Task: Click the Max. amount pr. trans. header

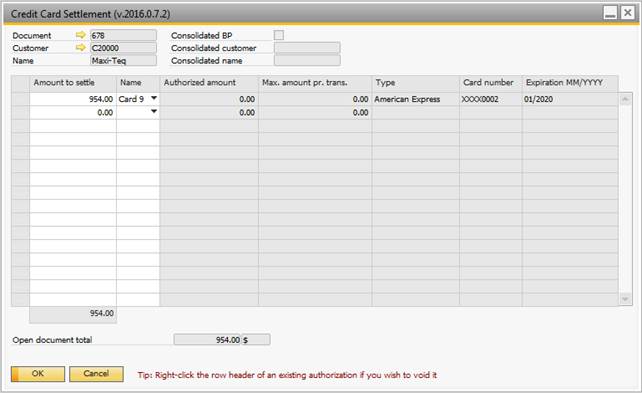Action: pyautogui.click(x=315, y=83)
